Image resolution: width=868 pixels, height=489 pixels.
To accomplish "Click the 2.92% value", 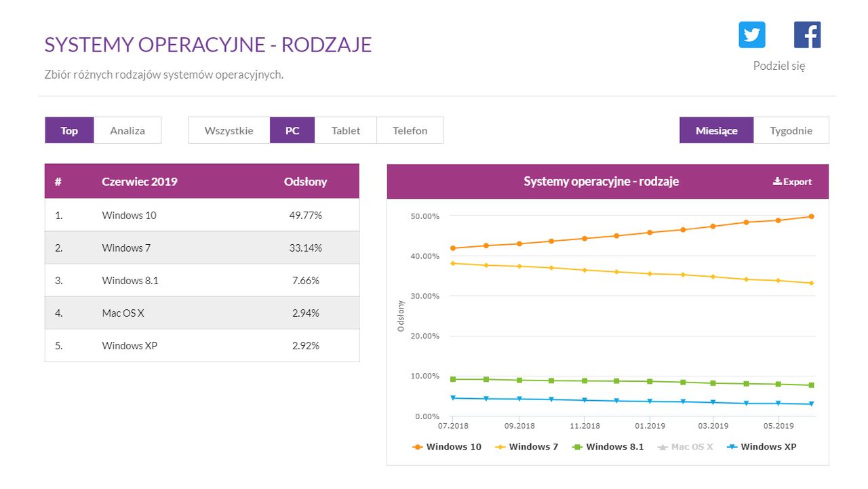I will [306, 345].
